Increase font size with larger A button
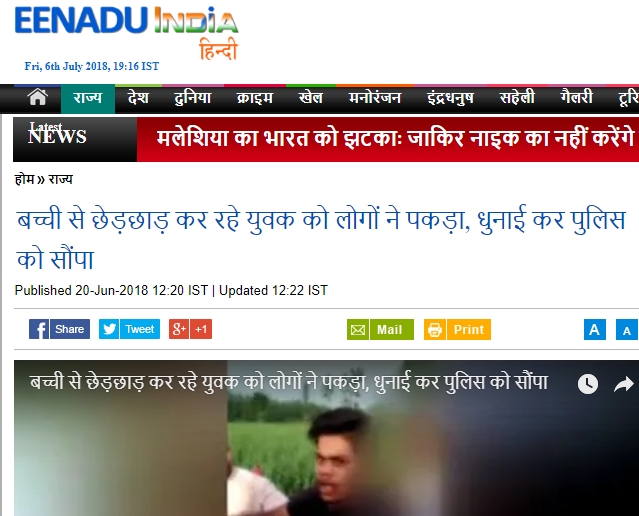The height and width of the screenshot is (516, 639). [x=595, y=329]
